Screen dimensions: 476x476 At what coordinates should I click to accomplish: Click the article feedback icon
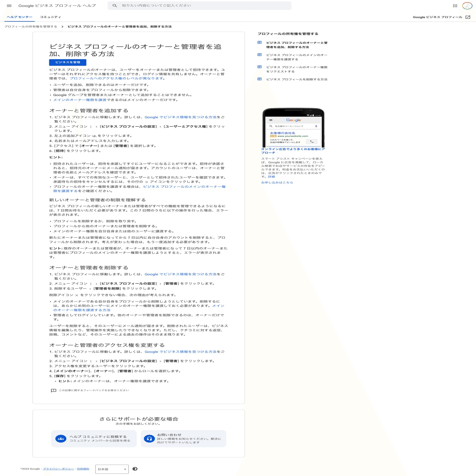click(x=54, y=391)
